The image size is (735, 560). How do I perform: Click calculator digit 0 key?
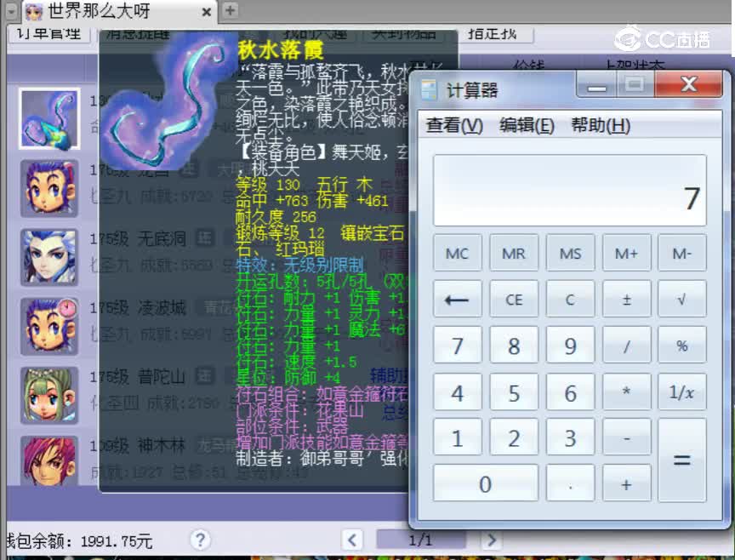coord(486,483)
